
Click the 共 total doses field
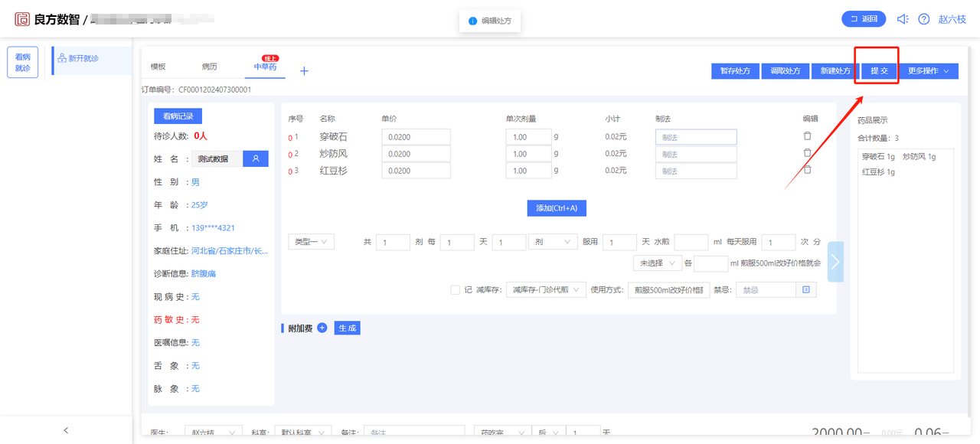(393, 242)
